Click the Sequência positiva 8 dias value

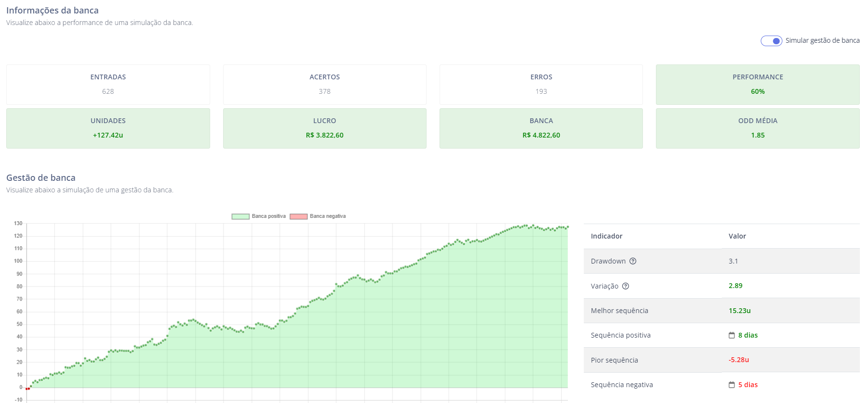tap(748, 335)
